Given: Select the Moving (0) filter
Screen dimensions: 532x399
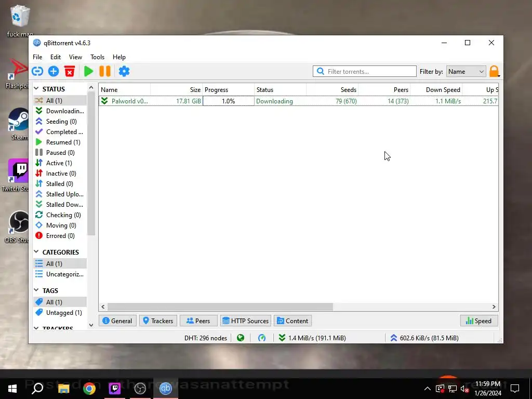Looking at the screenshot, I should coord(60,225).
